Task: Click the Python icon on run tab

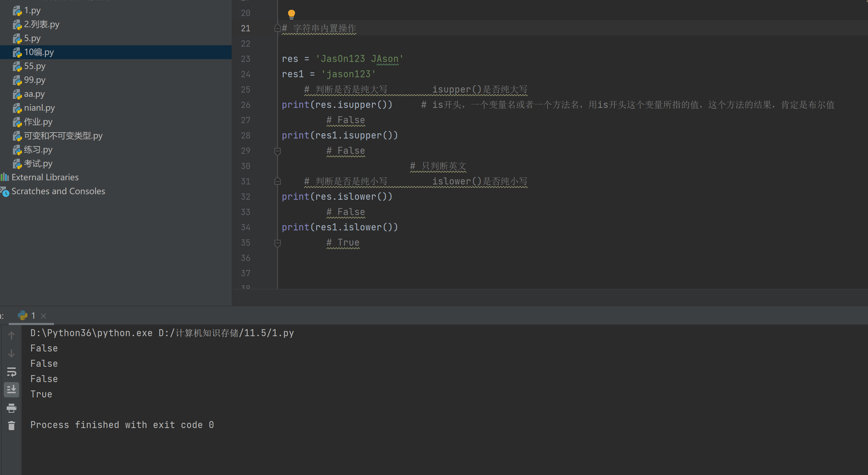Action: [x=23, y=316]
